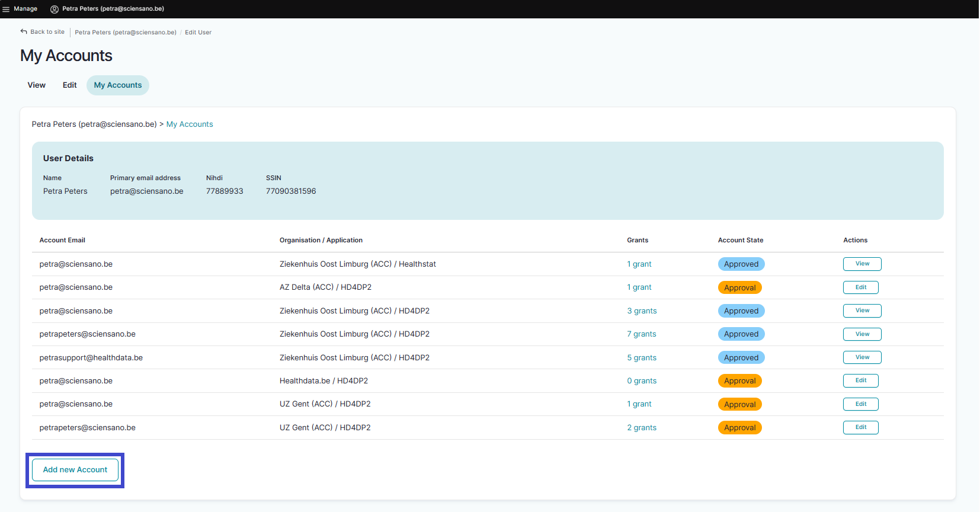The height and width of the screenshot is (512, 980).
Task: Edit the Healthdata.be HD4DP2 account
Action: pos(860,381)
